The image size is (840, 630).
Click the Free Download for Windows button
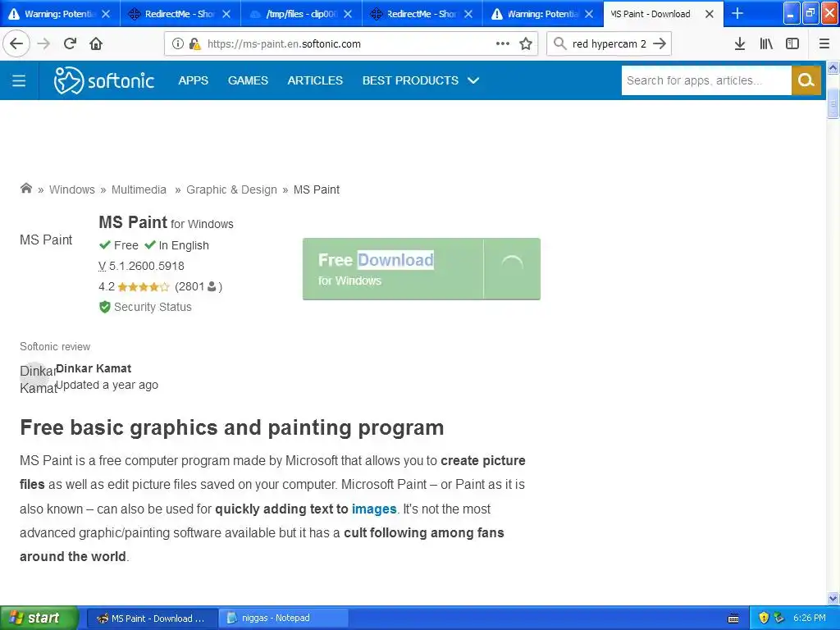422,269
